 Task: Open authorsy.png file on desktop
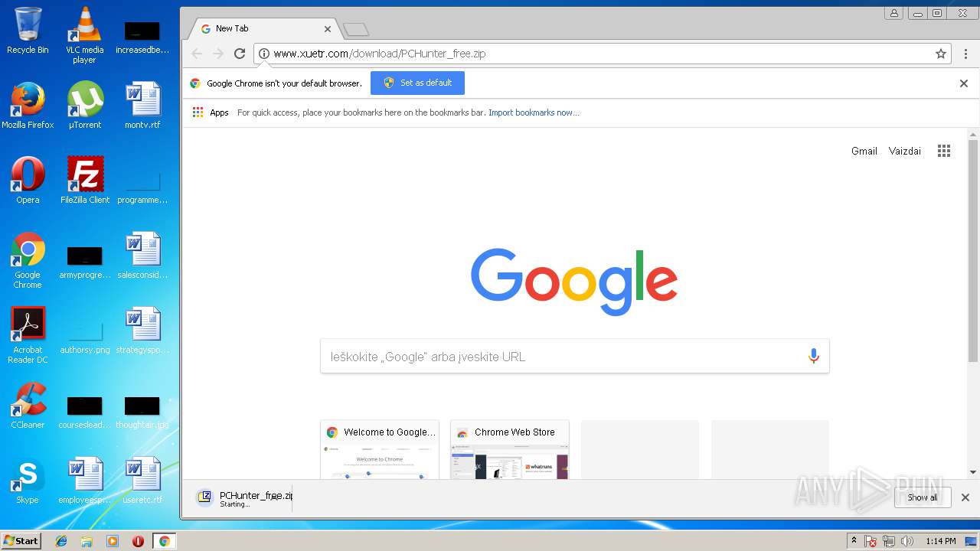coord(84,337)
